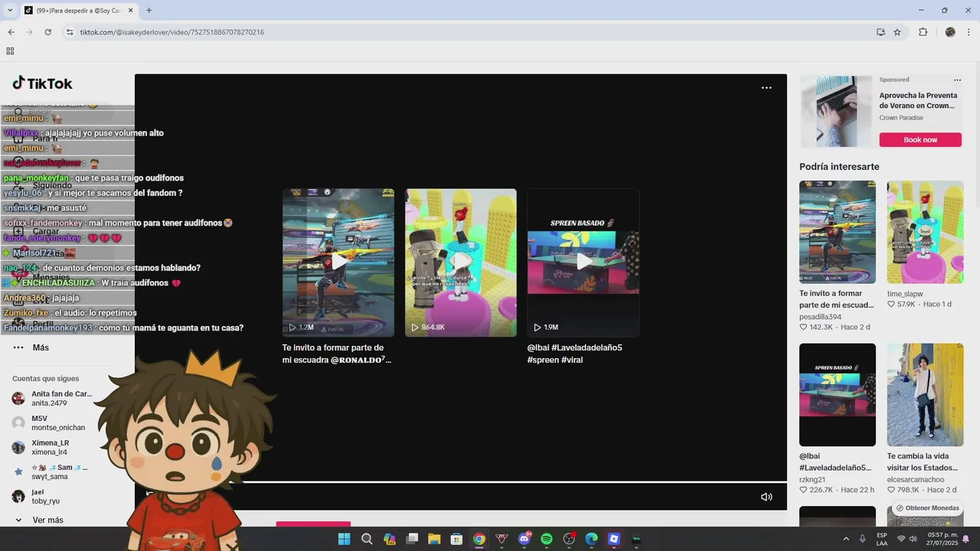Click the site information icon in address bar
This screenshot has height=551, width=980.
click(x=70, y=32)
